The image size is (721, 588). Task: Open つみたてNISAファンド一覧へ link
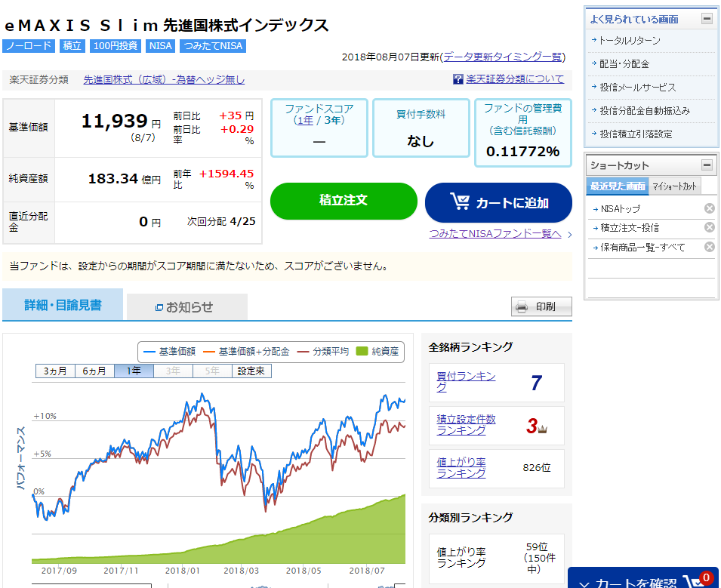tap(495, 233)
